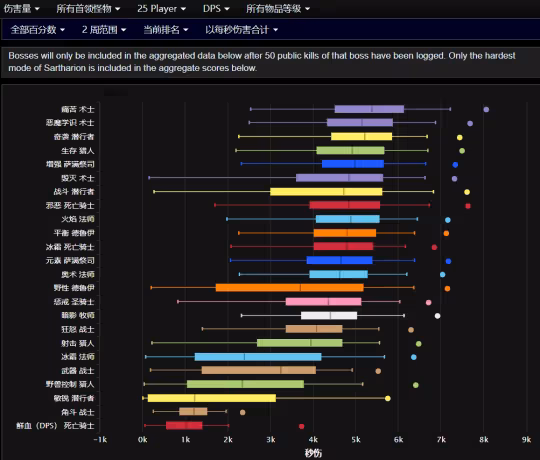Image resolution: width=540 pixels, height=460 pixels.
Task: Click the 痛苦 术士 purple outlier dot
Action: tap(486, 109)
